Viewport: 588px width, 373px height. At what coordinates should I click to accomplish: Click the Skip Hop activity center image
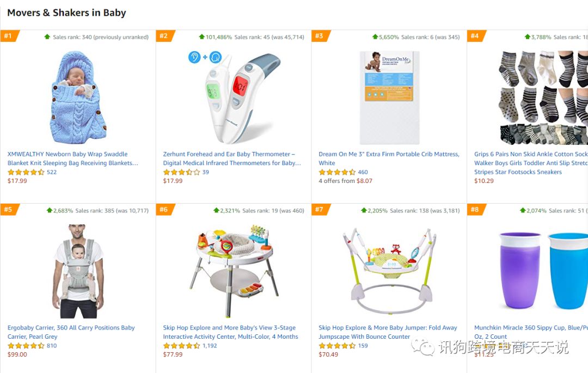click(x=234, y=271)
